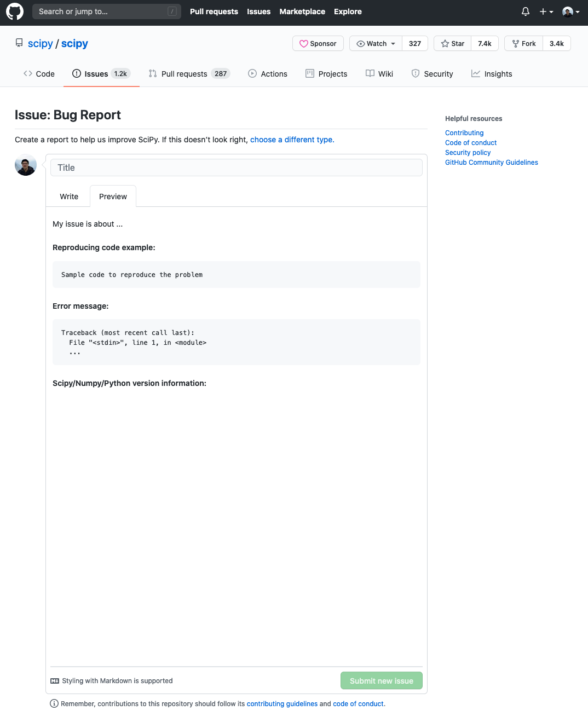588x722 pixels.
Task: Follow the choose a different type link
Action: tap(292, 140)
